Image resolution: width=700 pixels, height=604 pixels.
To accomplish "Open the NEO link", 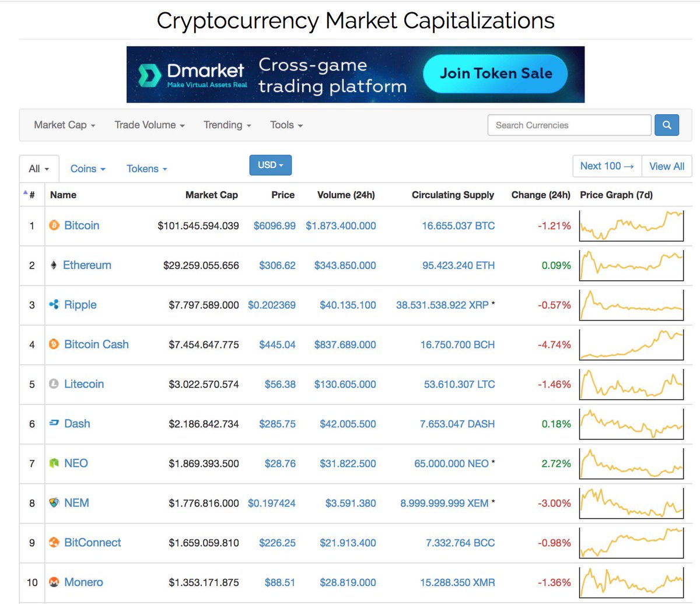I will [x=76, y=463].
